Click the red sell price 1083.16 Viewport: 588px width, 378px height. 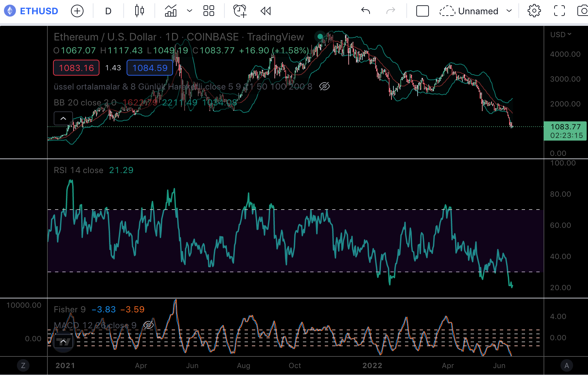click(76, 68)
